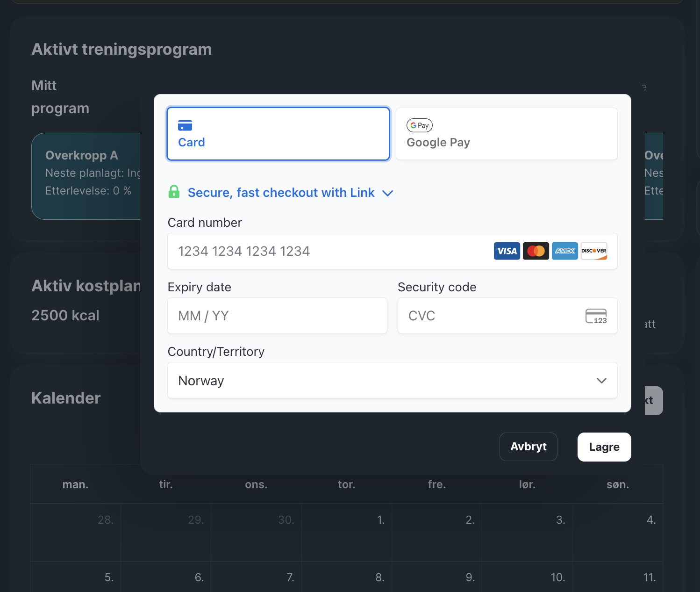This screenshot has width=700, height=592.
Task: Select greyed-out day 28. in the calendar
Action: point(76,533)
